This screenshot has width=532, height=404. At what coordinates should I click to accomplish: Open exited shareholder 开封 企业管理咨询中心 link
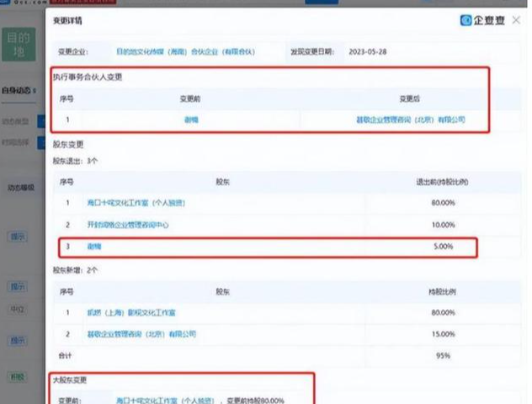(128, 225)
